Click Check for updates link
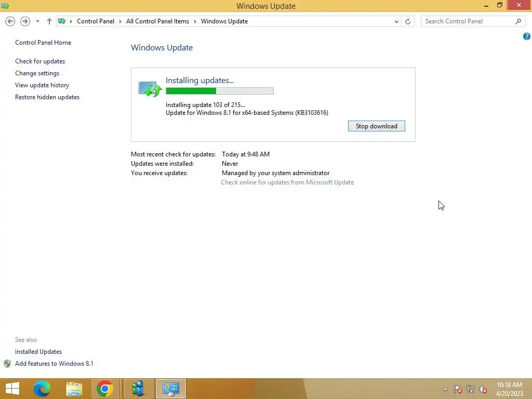Viewport: 532px width, 399px height. pos(40,61)
